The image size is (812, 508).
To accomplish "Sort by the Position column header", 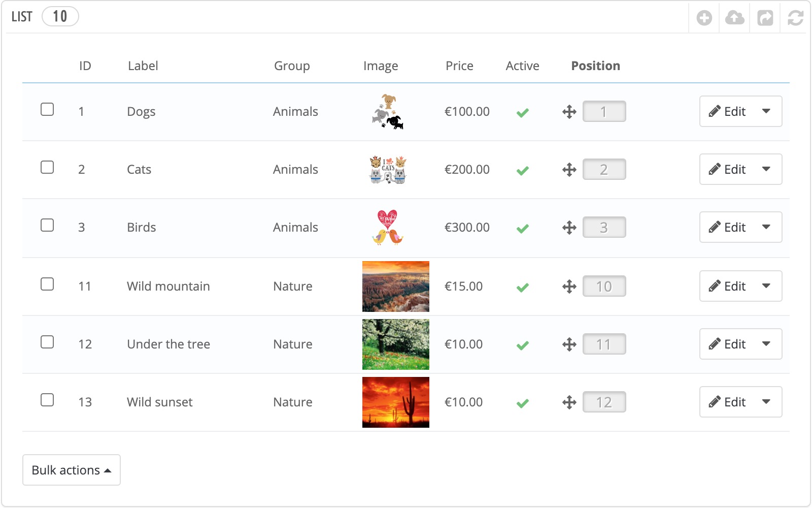I will tap(596, 66).
